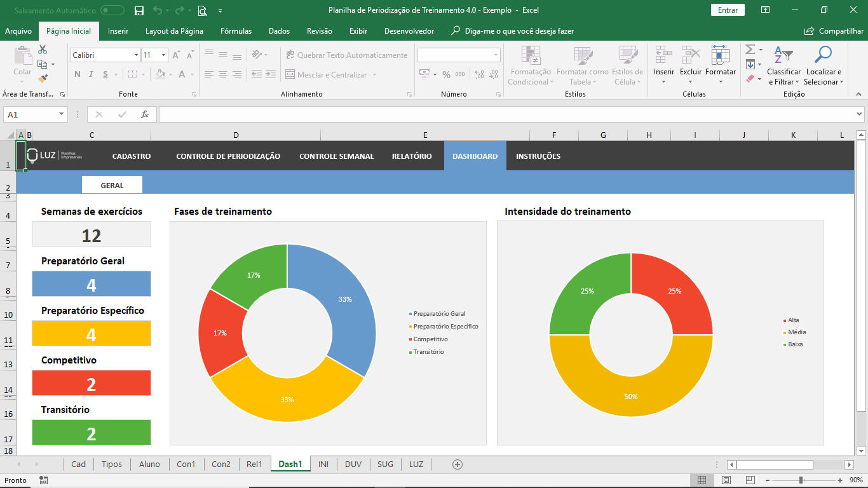Image resolution: width=868 pixels, height=488 pixels.
Task: Open Localizar e Selecionar
Action: 824,66
